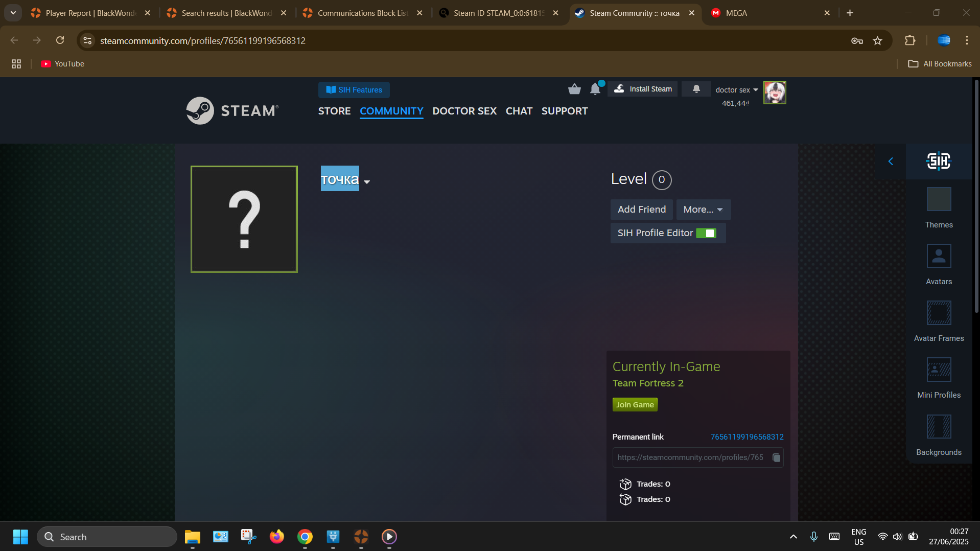The image size is (980, 551).
Task: Toggle the SIH Profile Editor switch
Action: pos(706,233)
